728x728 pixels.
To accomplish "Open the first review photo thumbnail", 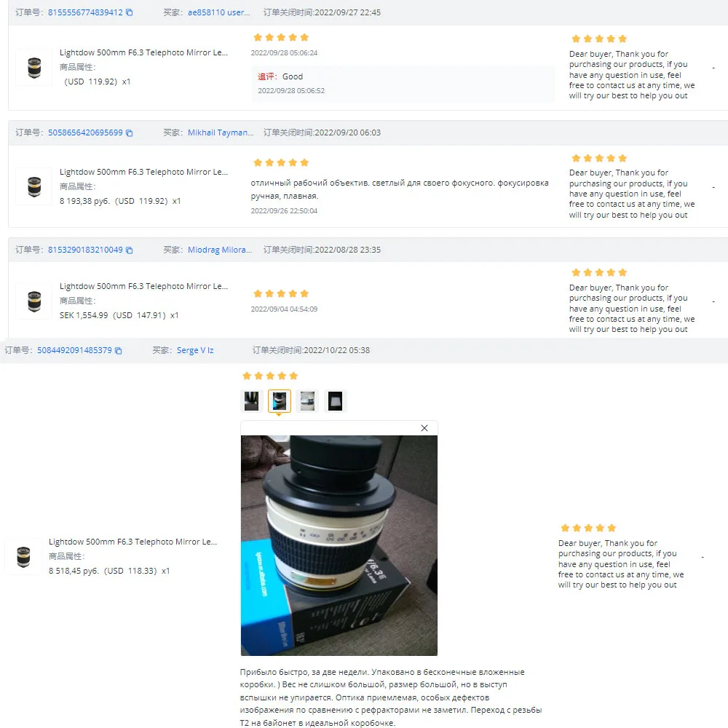I will tap(252, 401).
